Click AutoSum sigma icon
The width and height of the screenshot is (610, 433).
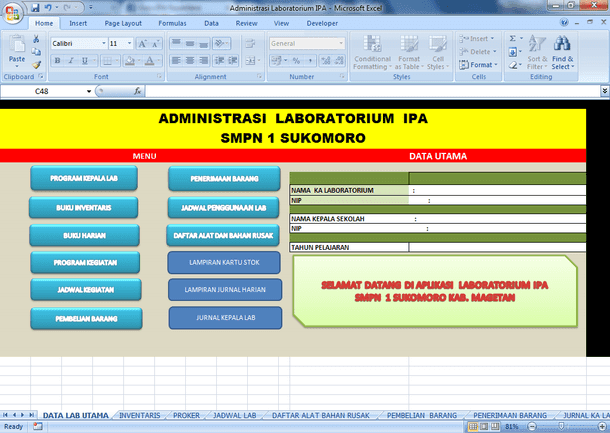(x=513, y=39)
